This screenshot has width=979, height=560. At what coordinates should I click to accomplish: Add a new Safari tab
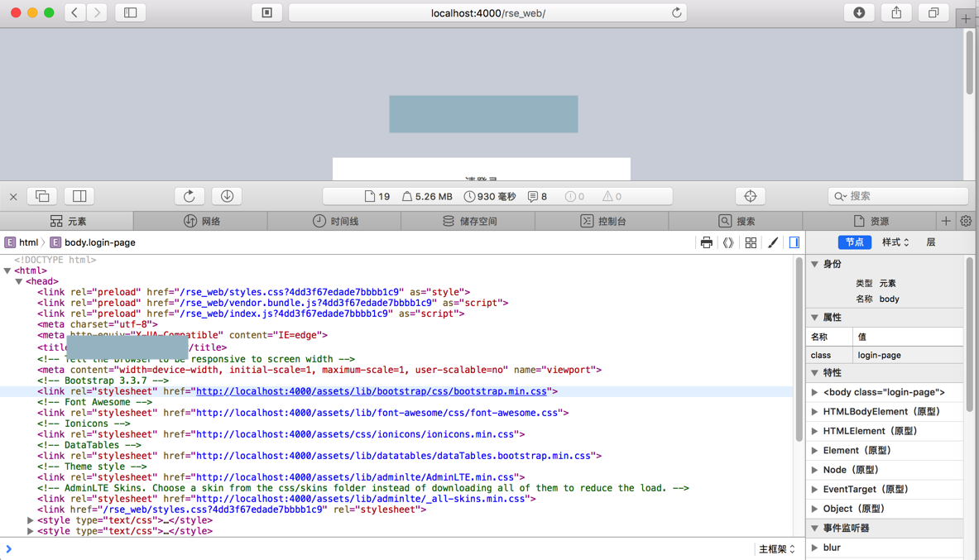pyautogui.click(x=966, y=19)
